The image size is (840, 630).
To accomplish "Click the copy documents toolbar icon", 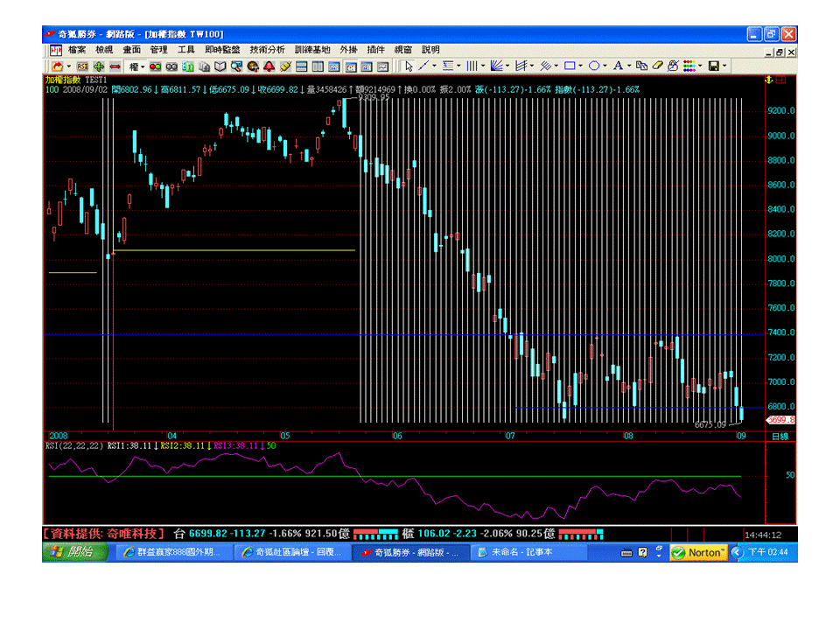I will pos(204,66).
